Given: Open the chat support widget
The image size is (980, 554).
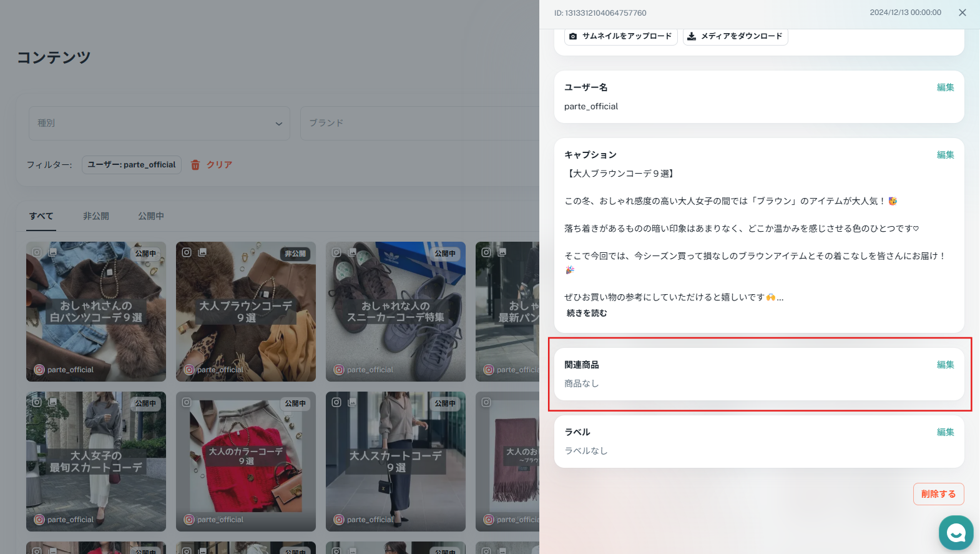Looking at the screenshot, I should pyautogui.click(x=956, y=533).
